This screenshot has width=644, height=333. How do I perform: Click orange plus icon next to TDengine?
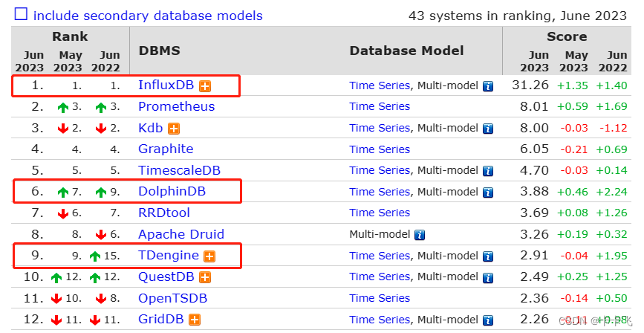click(x=209, y=256)
